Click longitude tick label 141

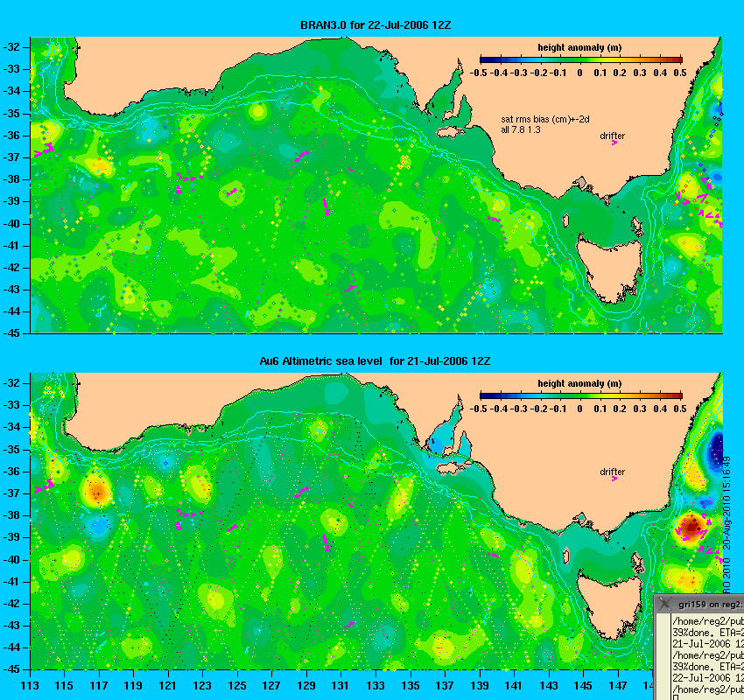click(x=515, y=686)
